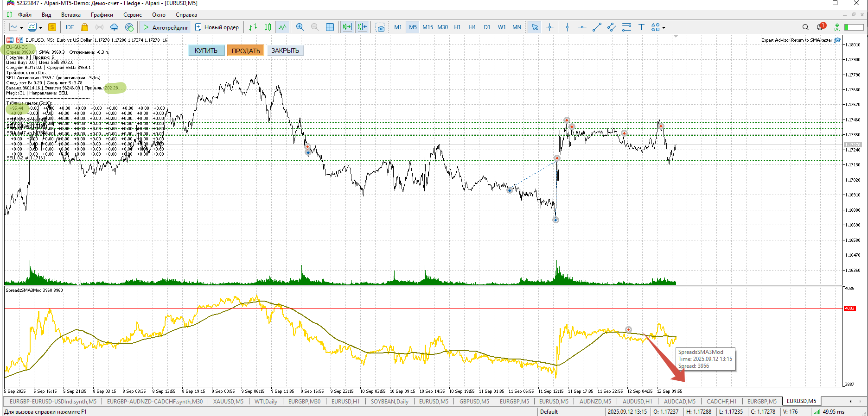Open the Сервис menu
The width and height of the screenshot is (868, 416).
(x=133, y=15)
